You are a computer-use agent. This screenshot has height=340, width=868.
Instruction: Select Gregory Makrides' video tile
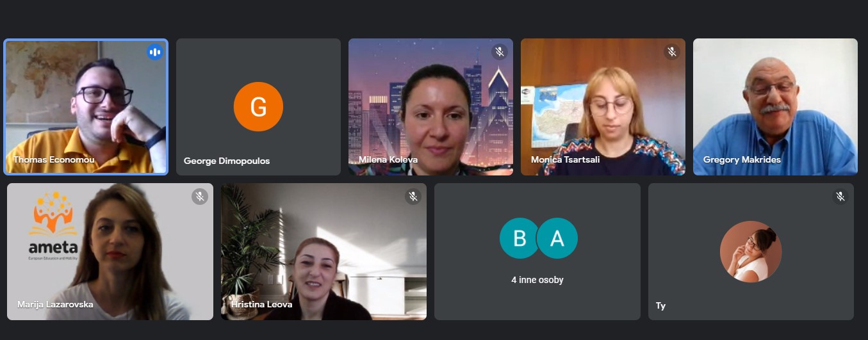[x=775, y=107]
